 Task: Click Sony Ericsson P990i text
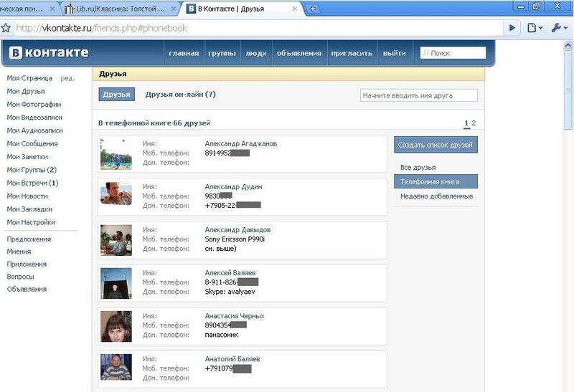click(235, 239)
